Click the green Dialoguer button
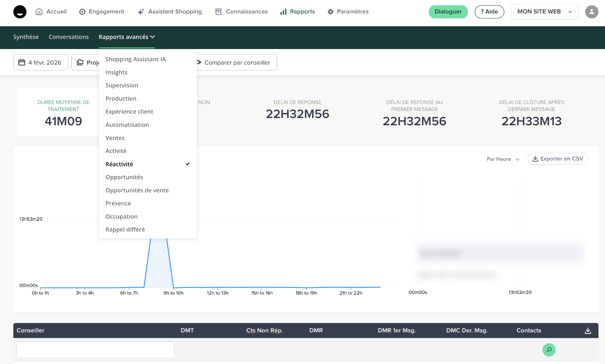Image resolution: width=605 pixels, height=364 pixels. (448, 12)
